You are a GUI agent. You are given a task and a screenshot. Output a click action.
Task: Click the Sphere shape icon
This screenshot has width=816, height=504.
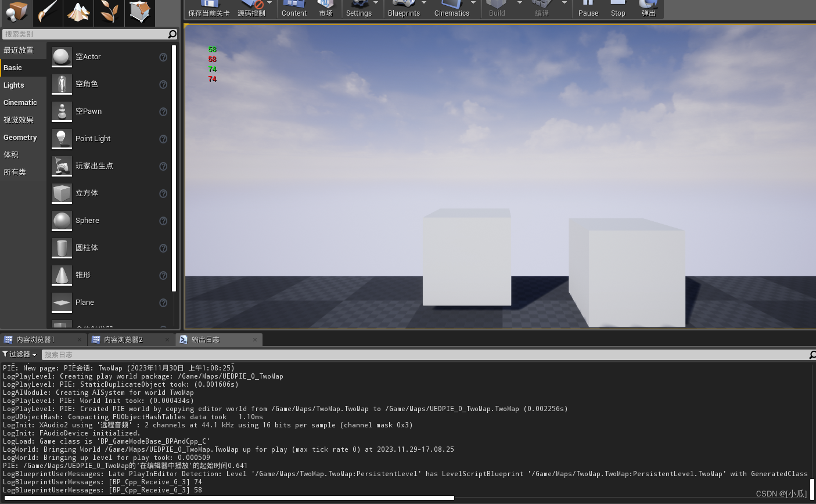point(62,221)
